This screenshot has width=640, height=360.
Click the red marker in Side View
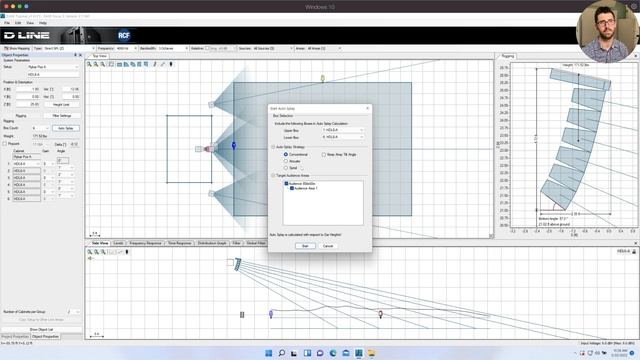380,314
